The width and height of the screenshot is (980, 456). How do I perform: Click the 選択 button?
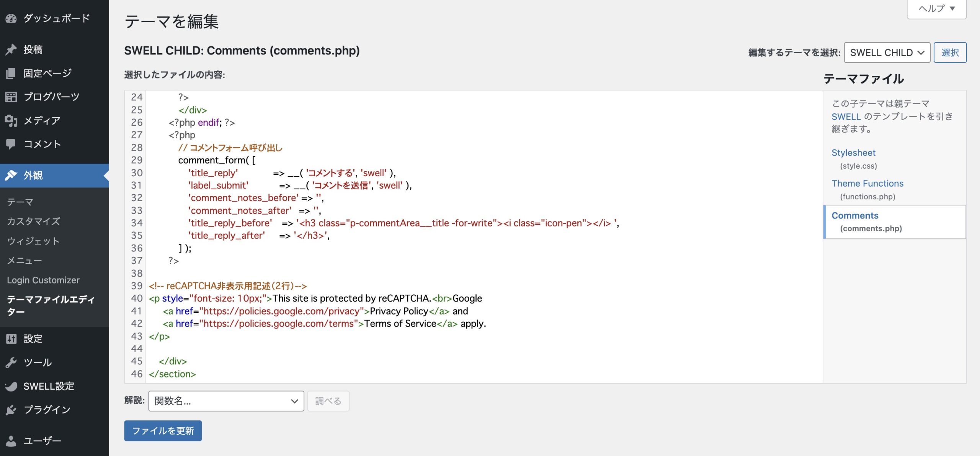click(950, 52)
